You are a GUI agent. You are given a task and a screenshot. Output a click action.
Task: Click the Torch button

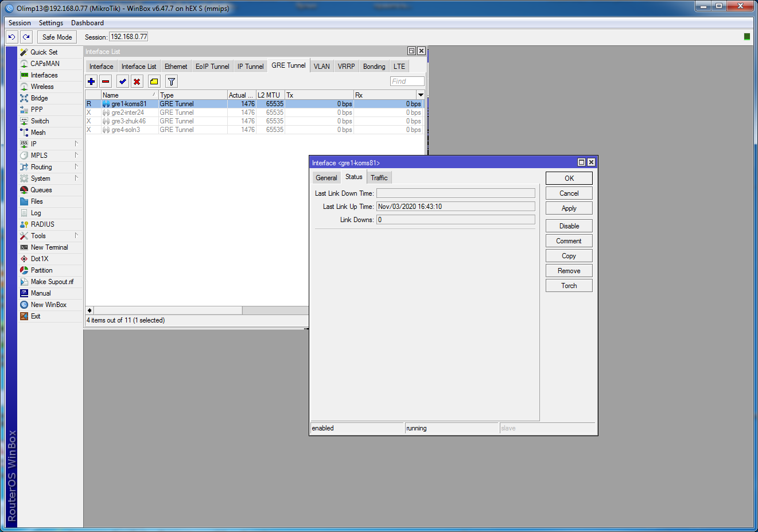click(569, 286)
